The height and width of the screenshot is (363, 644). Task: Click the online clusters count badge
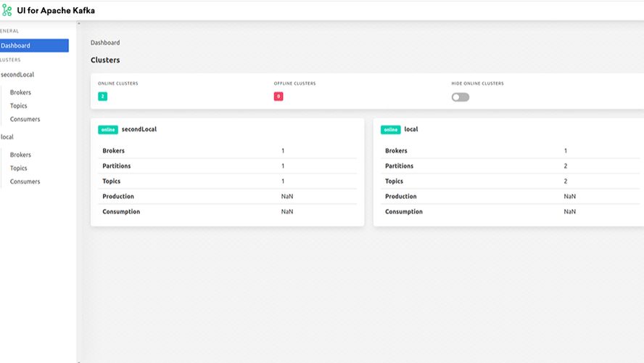tap(102, 97)
